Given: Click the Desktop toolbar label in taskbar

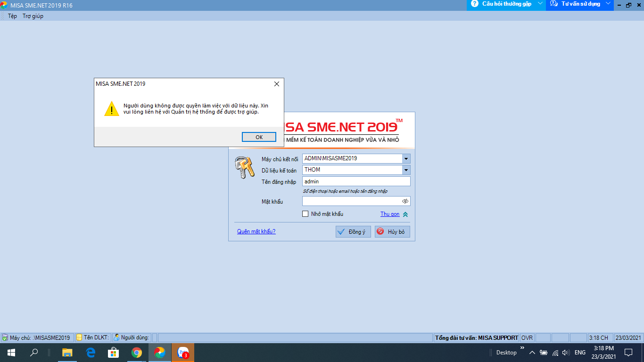Looking at the screenshot, I should (x=506, y=353).
